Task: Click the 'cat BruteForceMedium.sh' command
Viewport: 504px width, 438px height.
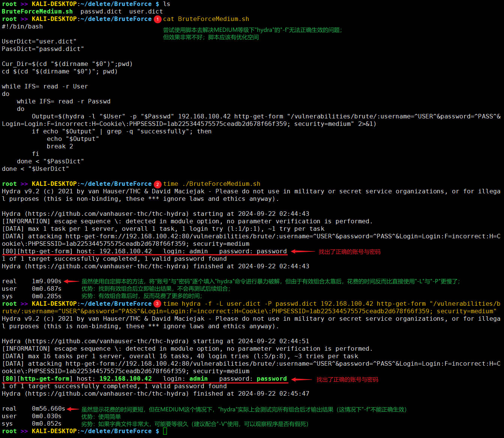Action: pyautogui.click(x=206, y=19)
